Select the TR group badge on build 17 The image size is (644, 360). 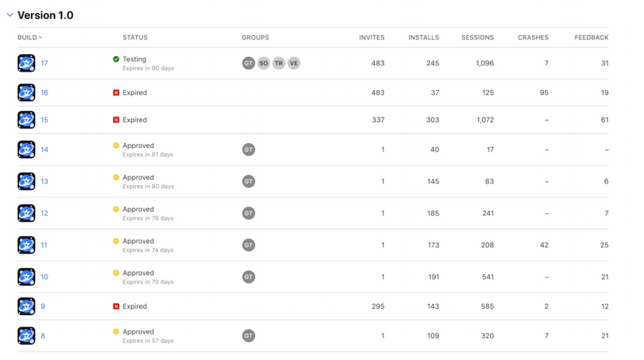(x=278, y=63)
